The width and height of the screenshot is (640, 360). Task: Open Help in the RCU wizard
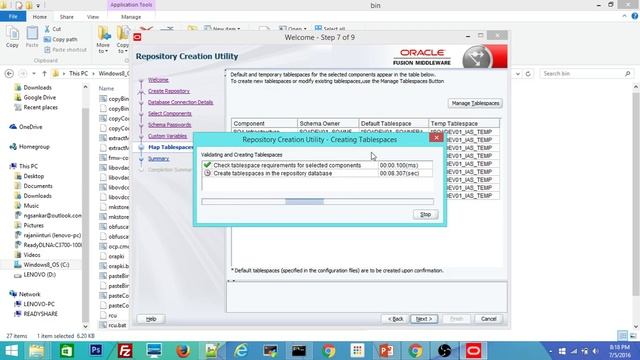tap(151, 319)
